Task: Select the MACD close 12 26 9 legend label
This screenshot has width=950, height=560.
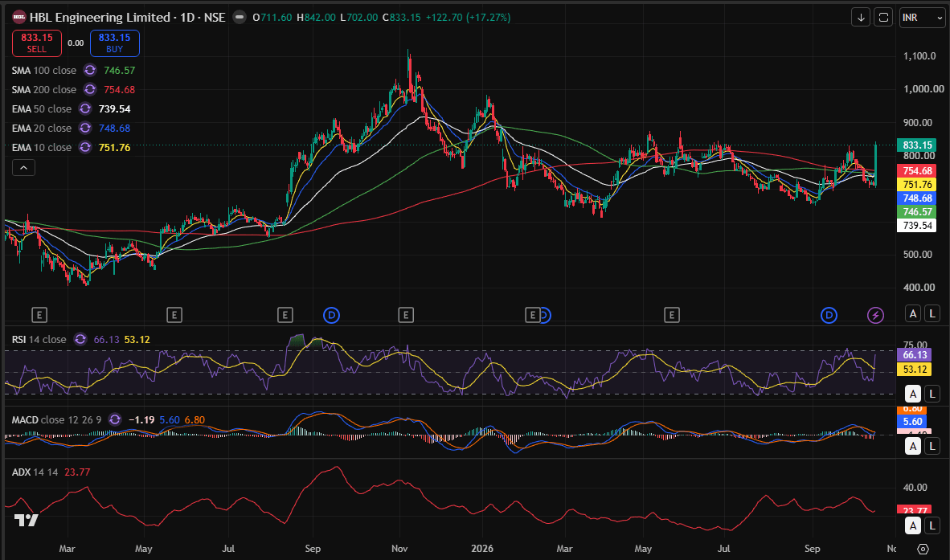Action: (56, 419)
